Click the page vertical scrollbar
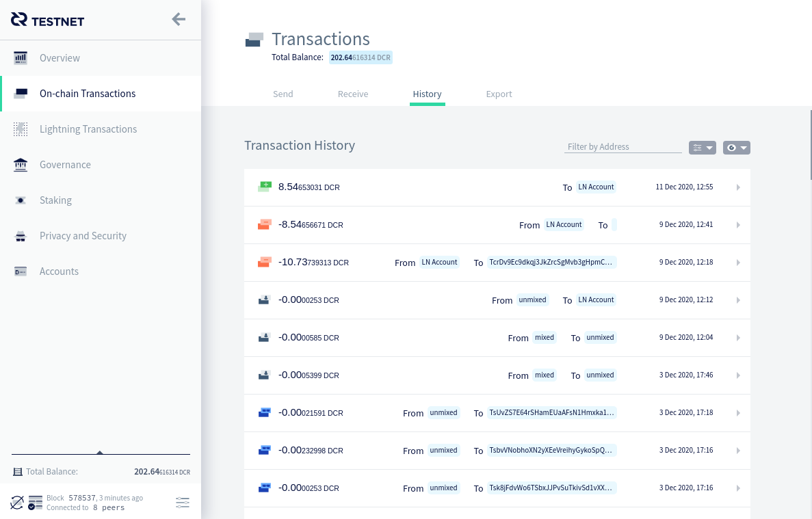 (811, 145)
